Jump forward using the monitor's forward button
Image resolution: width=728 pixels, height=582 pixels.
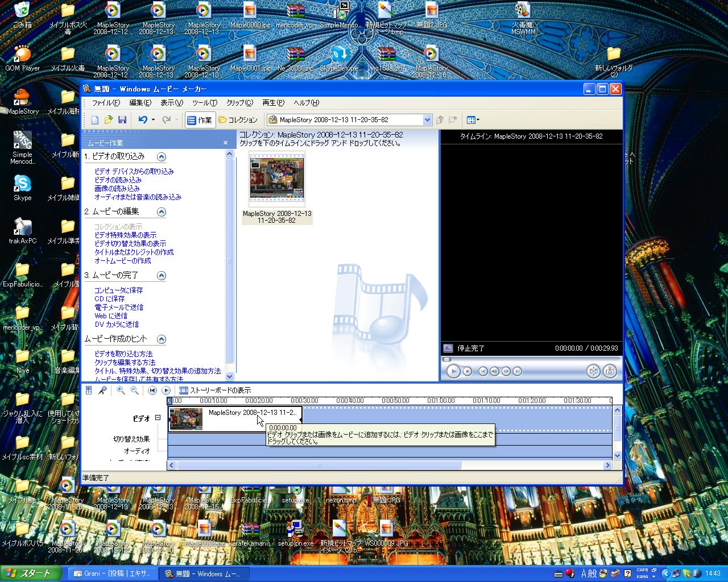pos(517,371)
